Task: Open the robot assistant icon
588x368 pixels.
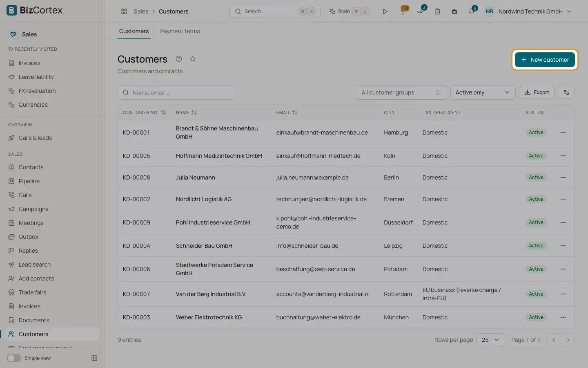Action: [454, 11]
